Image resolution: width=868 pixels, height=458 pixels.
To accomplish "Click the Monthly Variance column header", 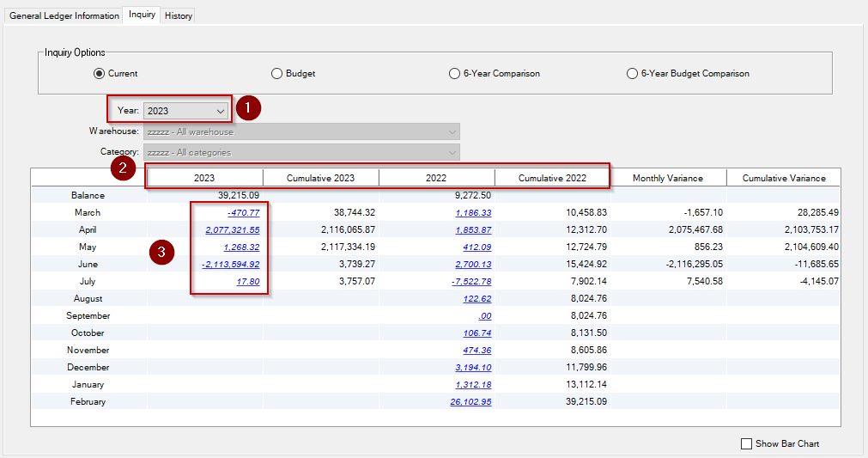I will (667, 178).
